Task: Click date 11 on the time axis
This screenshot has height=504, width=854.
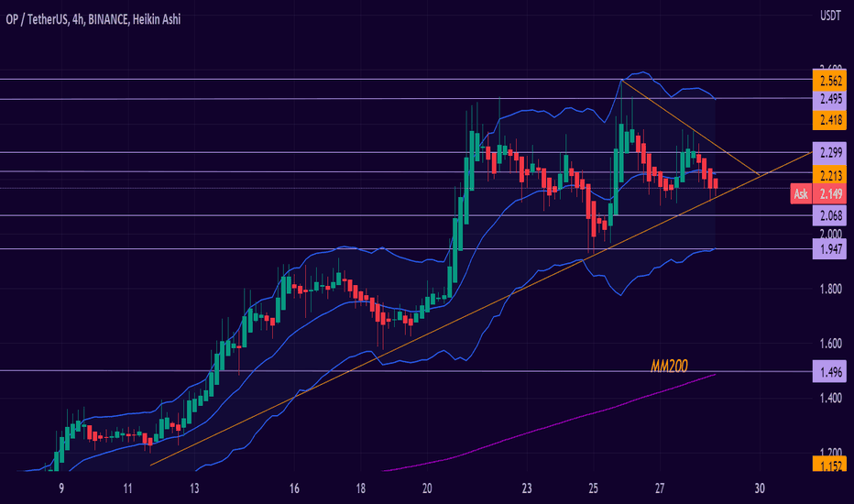Action: point(127,488)
